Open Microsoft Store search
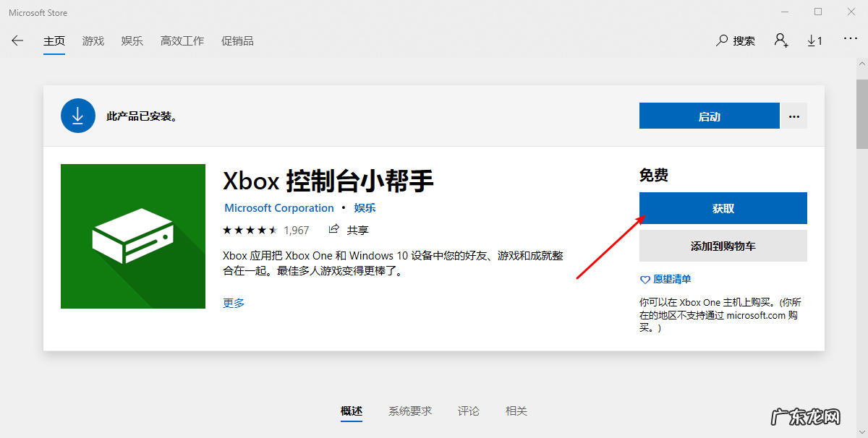 click(x=736, y=40)
